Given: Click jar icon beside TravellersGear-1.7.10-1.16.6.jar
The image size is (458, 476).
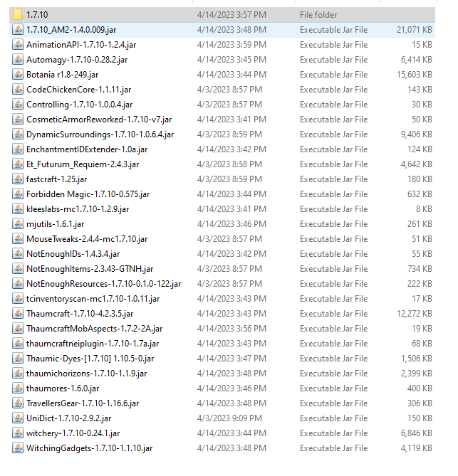Looking at the screenshot, I should 18,403.
